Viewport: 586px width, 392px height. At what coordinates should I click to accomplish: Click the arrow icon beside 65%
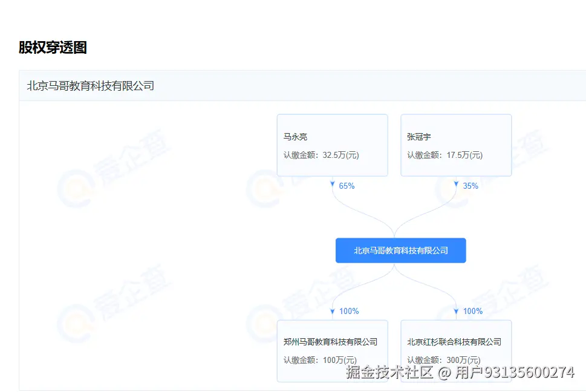tap(332, 184)
